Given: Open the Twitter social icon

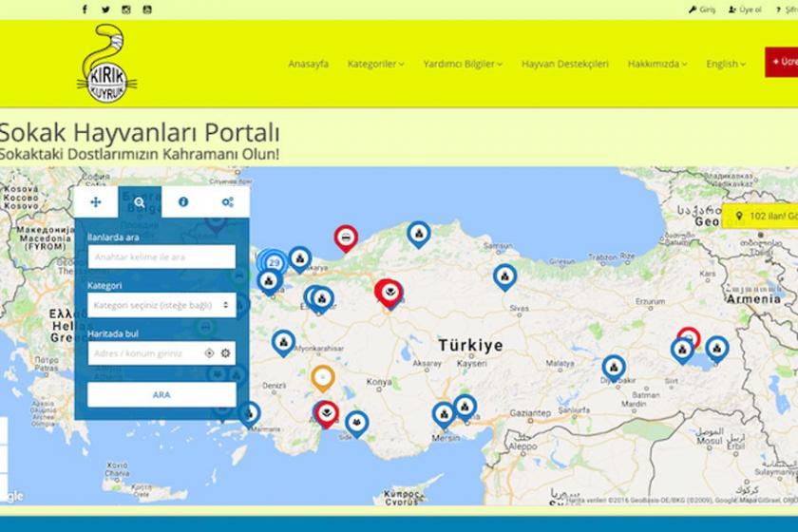Looking at the screenshot, I should tap(105, 9).
